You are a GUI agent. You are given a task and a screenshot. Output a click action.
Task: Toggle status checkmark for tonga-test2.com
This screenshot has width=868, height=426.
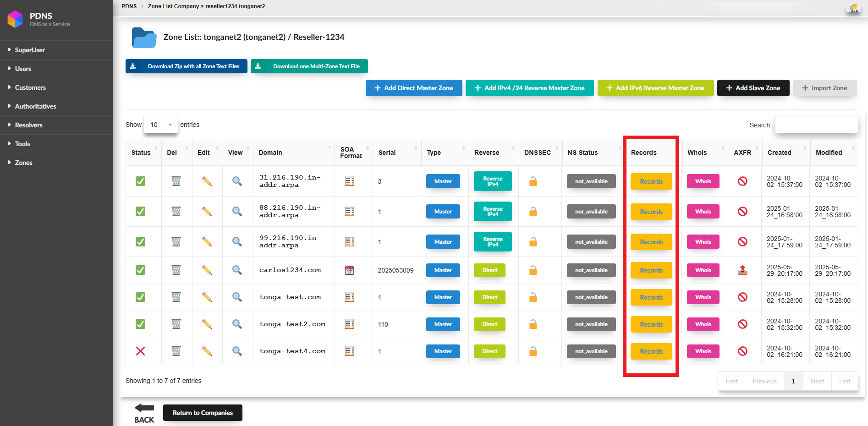click(x=141, y=324)
